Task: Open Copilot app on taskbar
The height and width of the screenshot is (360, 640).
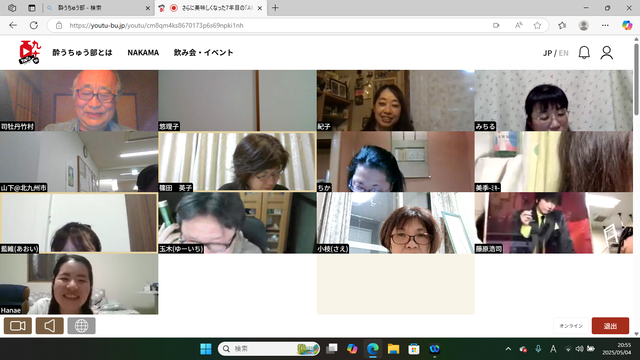Action: point(352,349)
